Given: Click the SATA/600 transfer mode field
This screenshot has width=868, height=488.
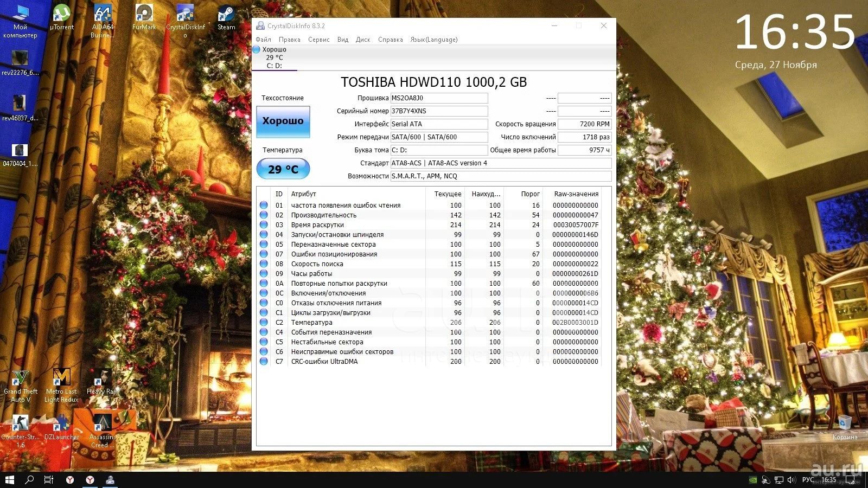Looking at the screenshot, I should click(x=439, y=137).
